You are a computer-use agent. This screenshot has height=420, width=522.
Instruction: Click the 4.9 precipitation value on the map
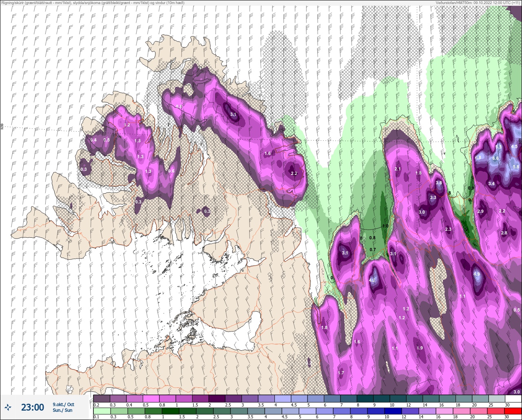(x=477, y=274)
